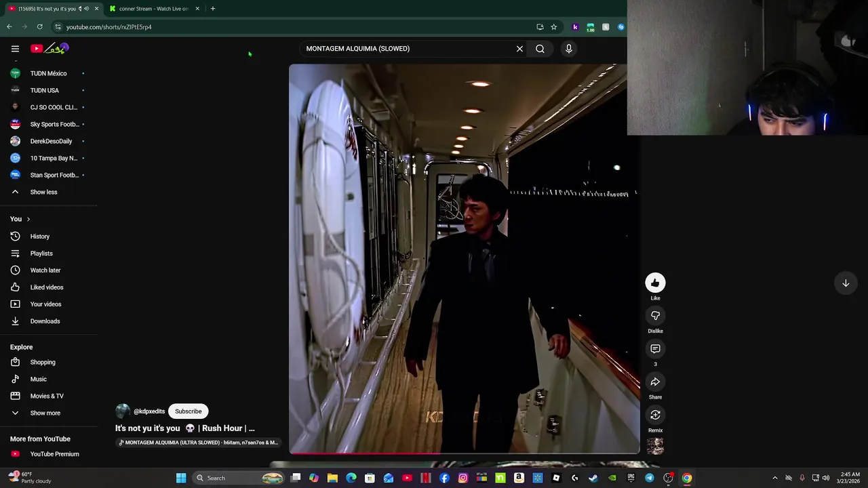Viewport: 868px width, 488px height.
Task: Open Liked videos
Action: click(46, 287)
